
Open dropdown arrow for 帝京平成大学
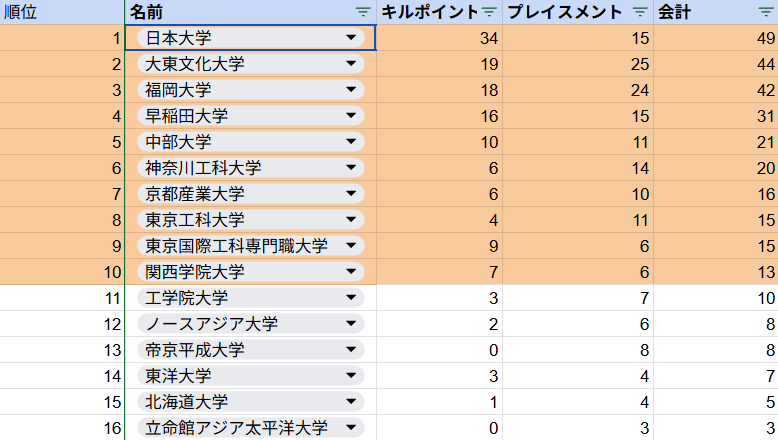click(351, 350)
